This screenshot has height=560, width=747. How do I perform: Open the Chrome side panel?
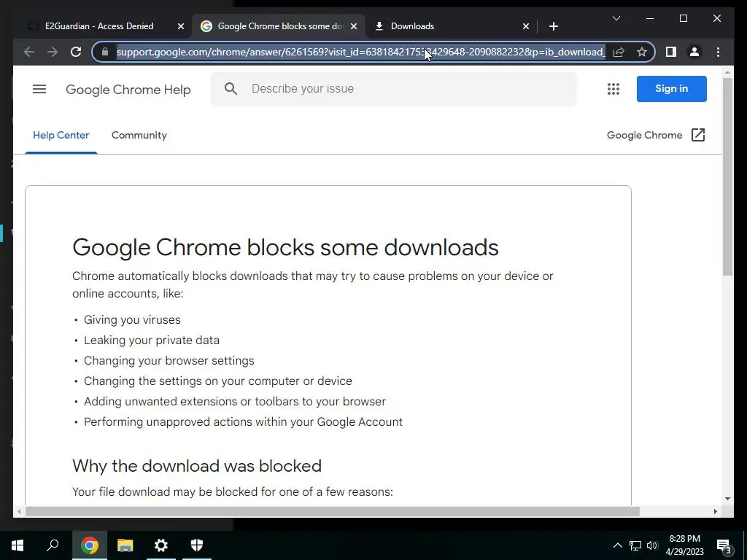pos(671,52)
